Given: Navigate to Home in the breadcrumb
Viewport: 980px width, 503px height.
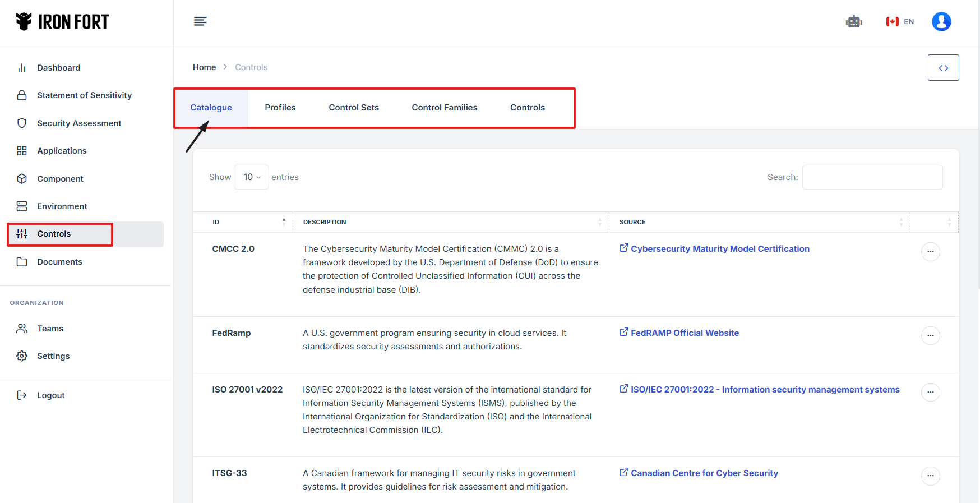Looking at the screenshot, I should 204,67.
